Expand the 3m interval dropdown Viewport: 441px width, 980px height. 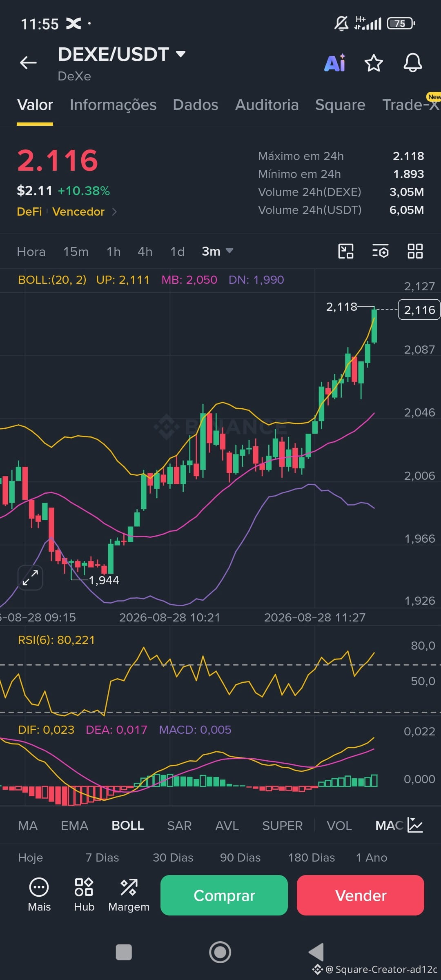217,251
